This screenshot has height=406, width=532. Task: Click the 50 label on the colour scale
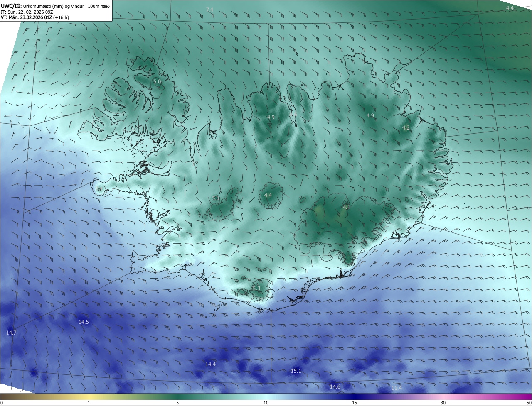point(529,403)
